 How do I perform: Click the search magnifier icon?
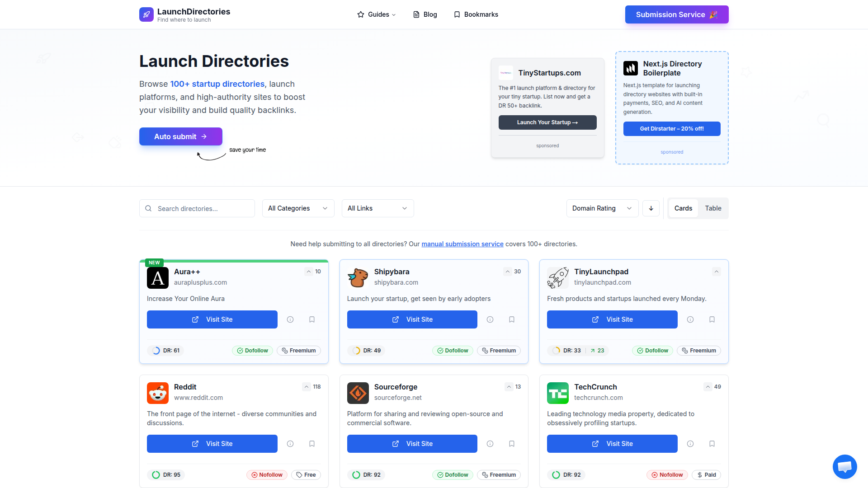(148, 208)
